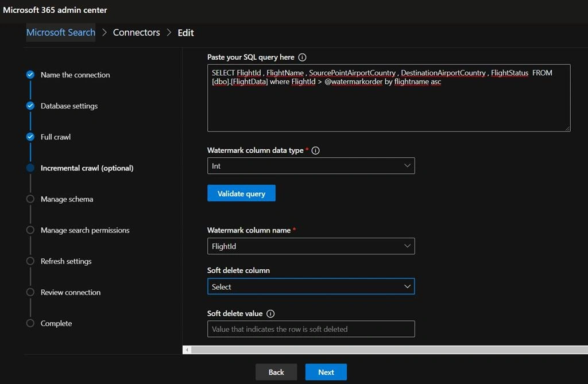The image size is (588, 384).
Task: Click the info icon beside SQL query label
Action: (302, 57)
